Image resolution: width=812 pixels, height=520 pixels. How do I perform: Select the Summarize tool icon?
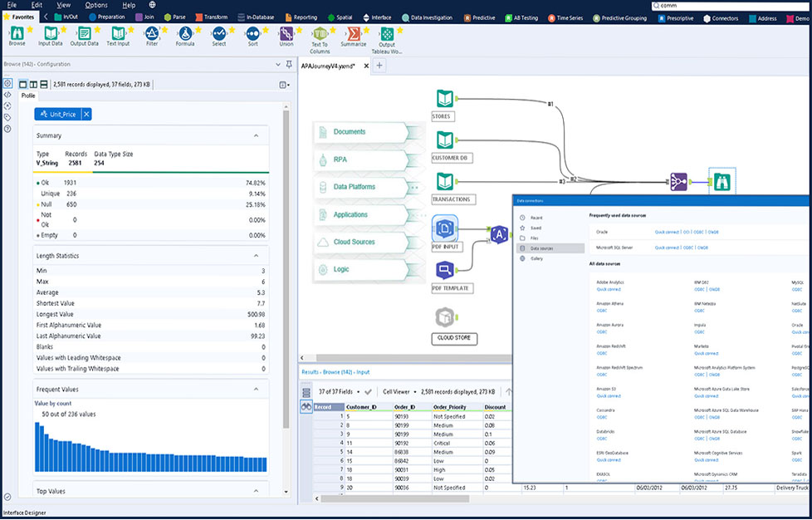click(354, 33)
